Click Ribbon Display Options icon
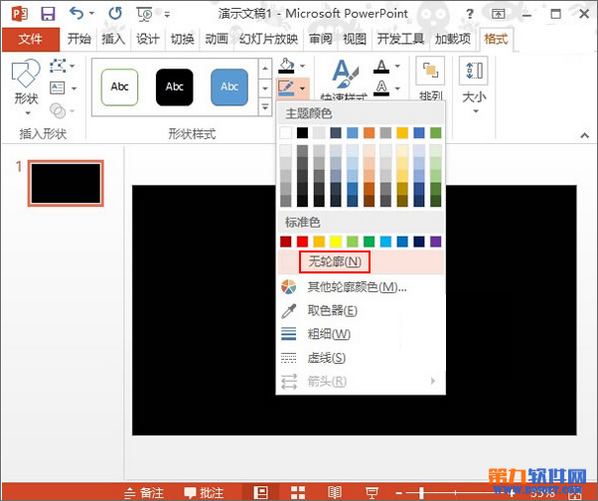 tap(498, 14)
